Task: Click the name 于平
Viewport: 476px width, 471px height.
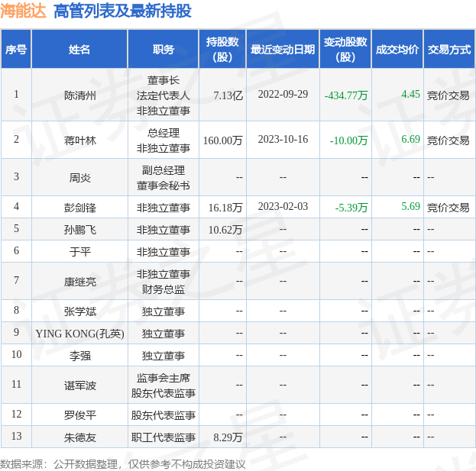Action: click(x=80, y=252)
